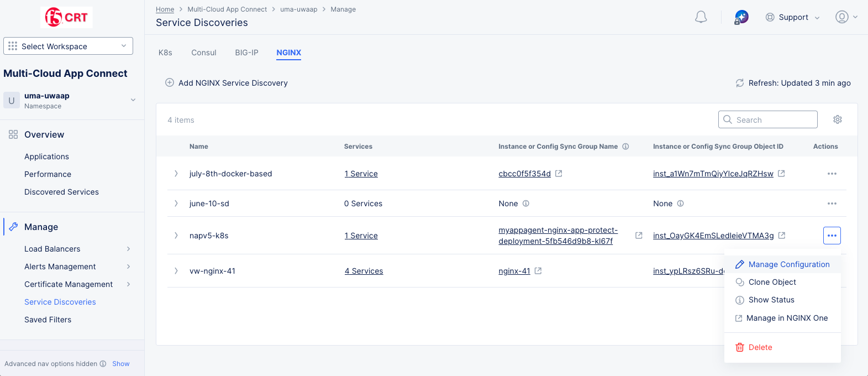Switch to the Consul tab
This screenshot has width=868, height=376.
pos(204,53)
